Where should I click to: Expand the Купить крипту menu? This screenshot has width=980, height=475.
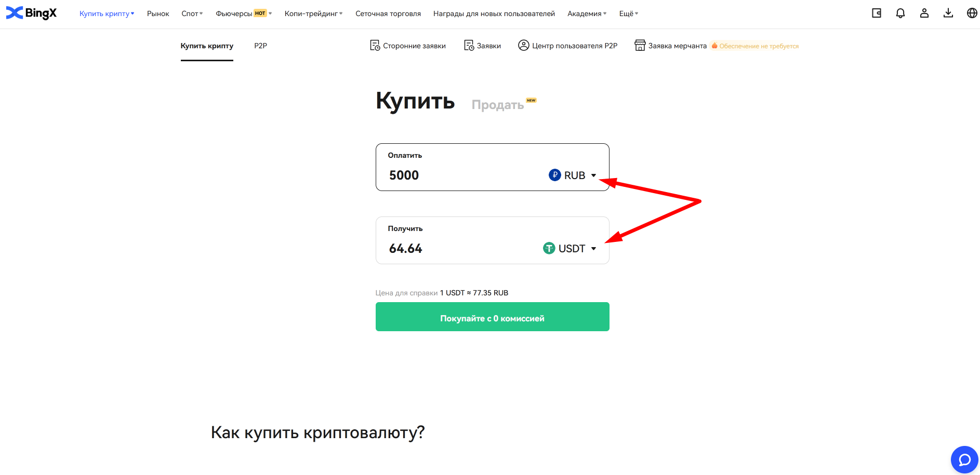(107, 13)
